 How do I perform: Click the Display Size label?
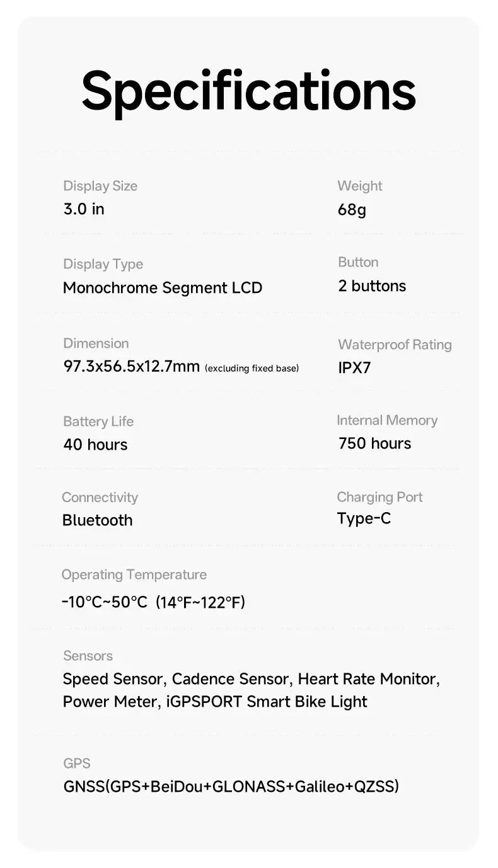point(100,186)
